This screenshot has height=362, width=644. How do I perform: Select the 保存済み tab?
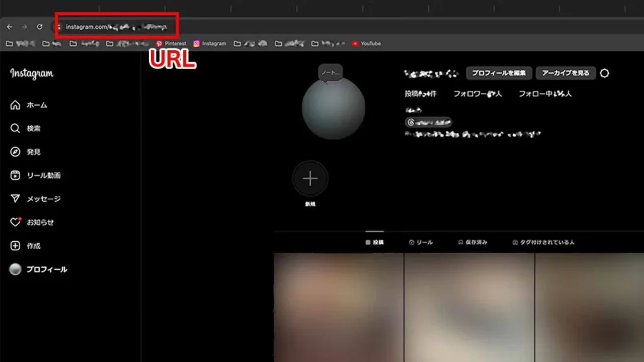point(473,242)
